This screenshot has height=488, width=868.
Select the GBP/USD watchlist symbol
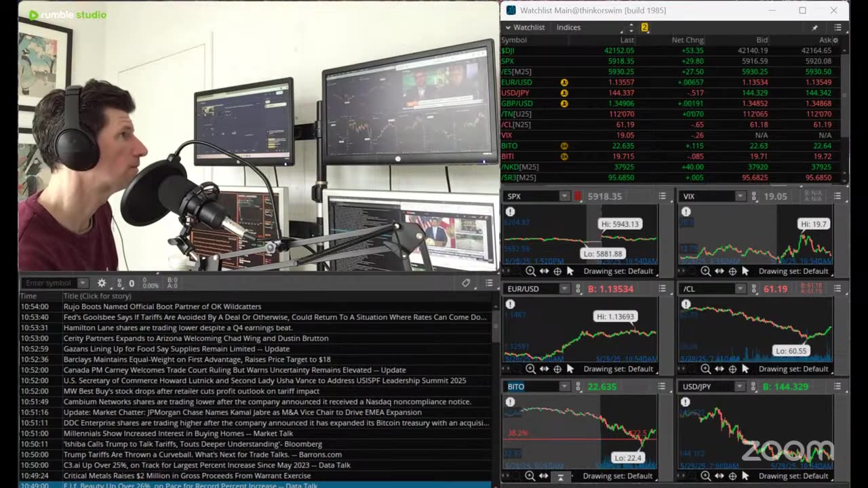(x=517, y=104)
